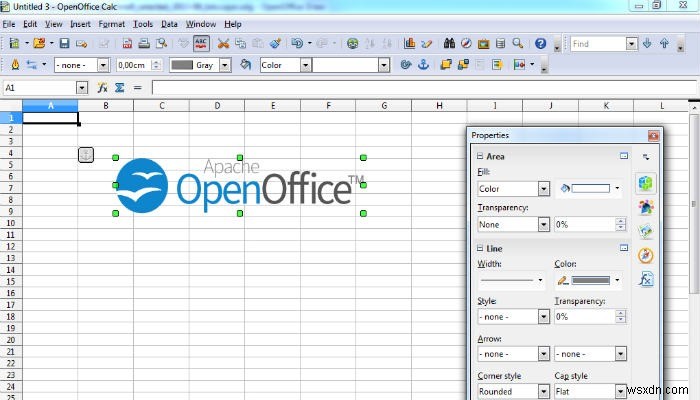The width and height of the screenshot is (700, 400).
Task: Click the Print file directly icon
Action: pos(144,43)
